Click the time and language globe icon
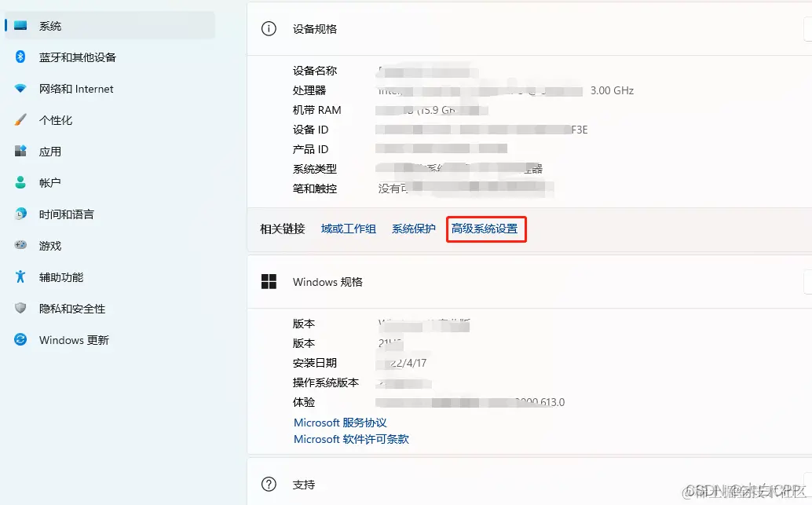This screenshot has height=505, width=812. coord(20,214)
